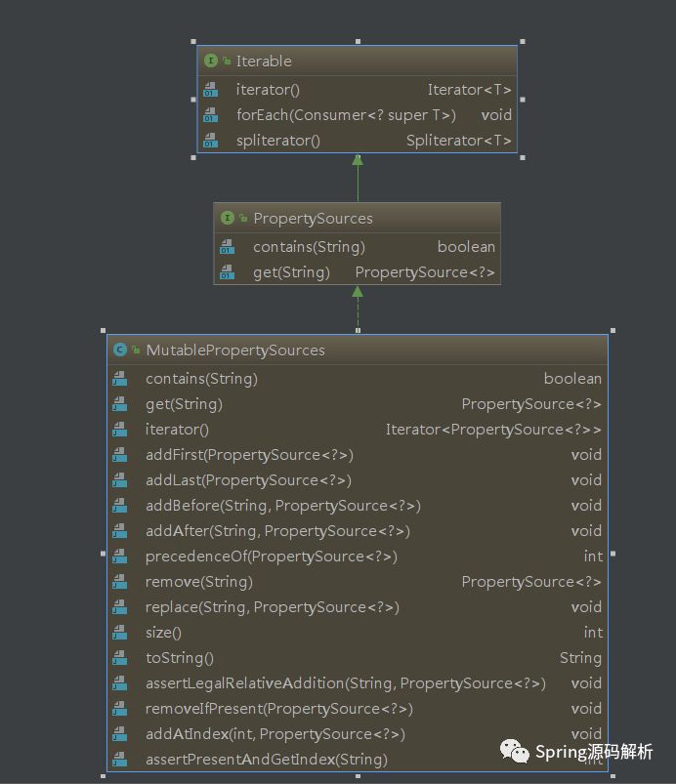Click method icon beside removeIfPresent(PropertySource<?>)
Viewport: 676px width, 784px height.
coord(119,709)
